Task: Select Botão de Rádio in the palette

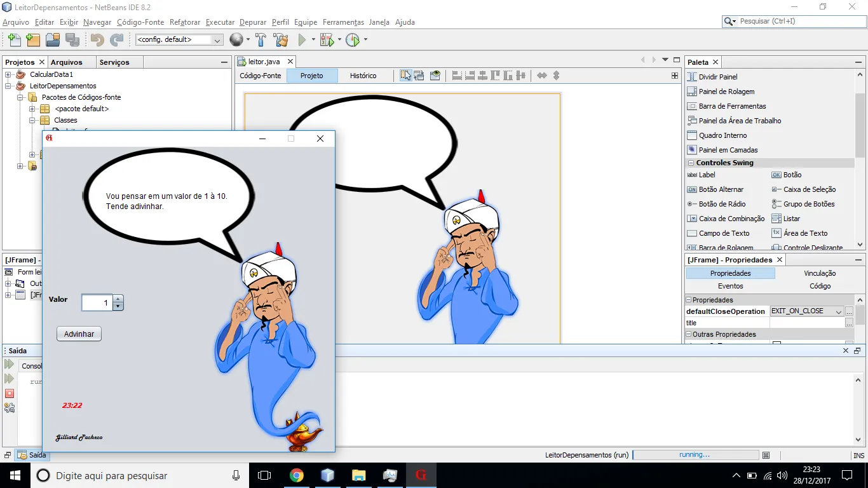Action: pos(717,204)
